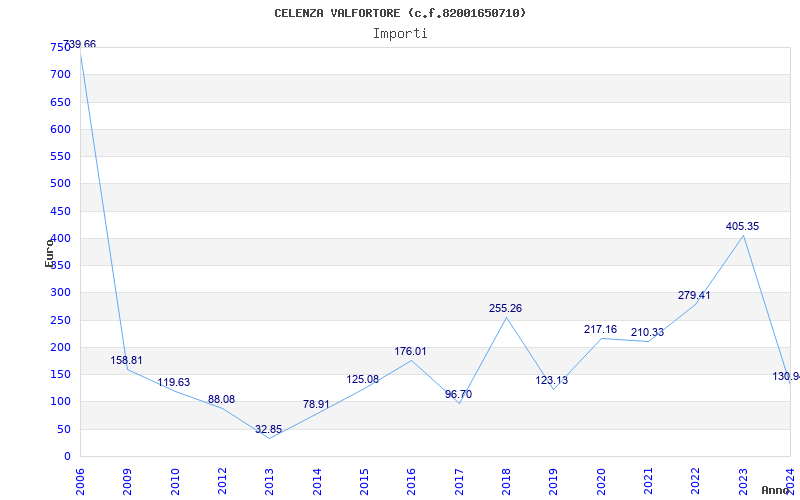Click the Euro y-axis title
Image resolution: width=800 pixels, height=500 pixels.
coord(49,253)
